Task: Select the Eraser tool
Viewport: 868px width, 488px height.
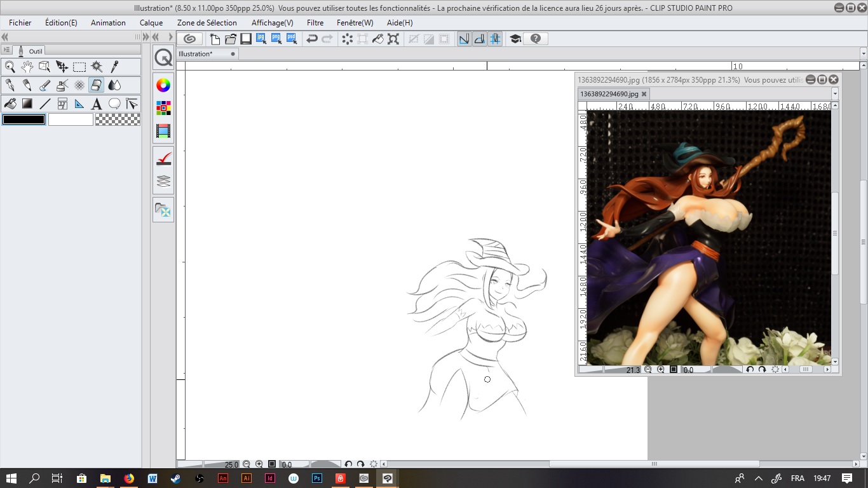Action: pos(97,85)
